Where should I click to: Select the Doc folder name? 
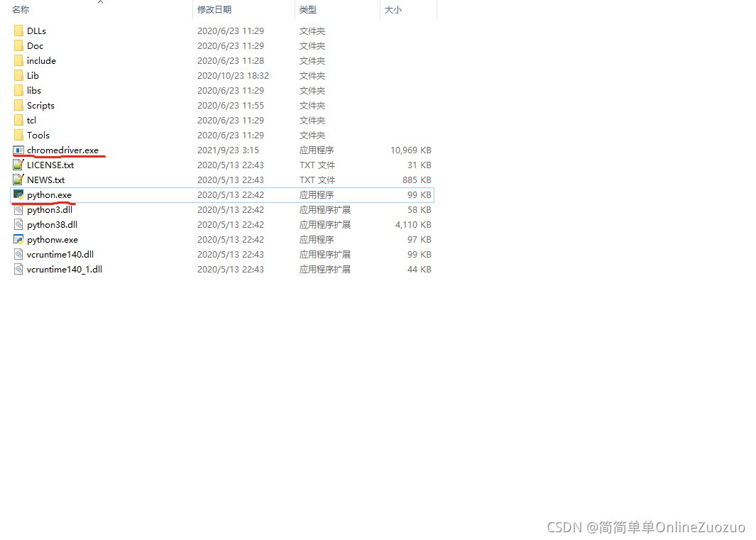pyautogui.click(x=35, y=46)
